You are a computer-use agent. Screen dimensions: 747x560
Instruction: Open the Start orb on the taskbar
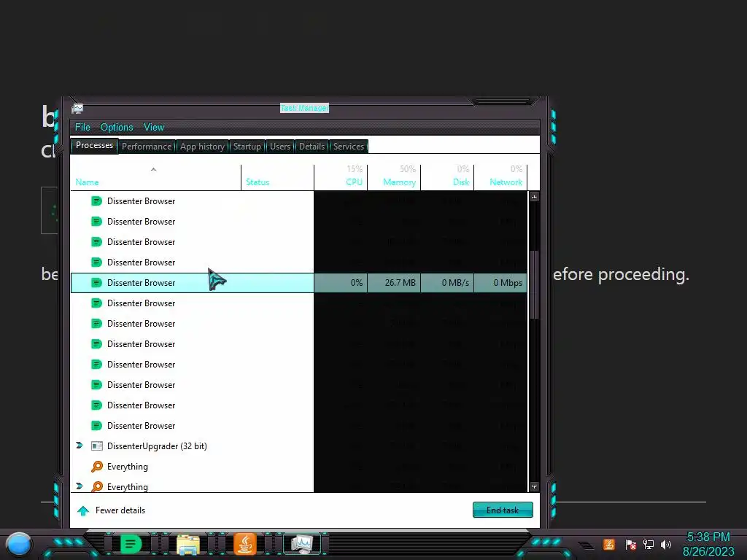pyautogui.click(x=19, y=544)
